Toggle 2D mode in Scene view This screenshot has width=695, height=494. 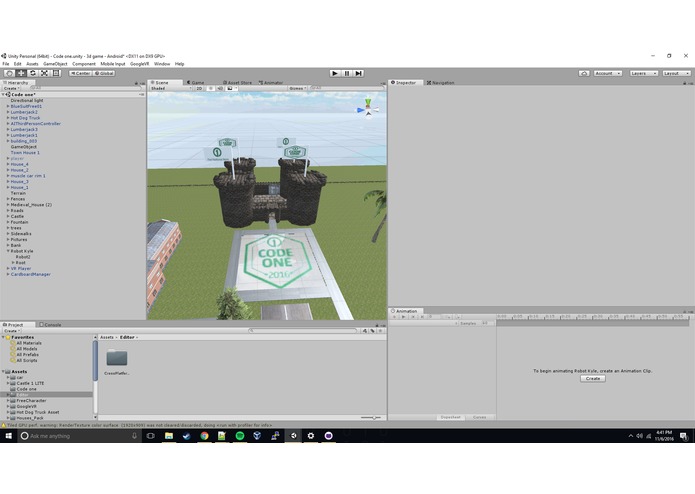199,88
